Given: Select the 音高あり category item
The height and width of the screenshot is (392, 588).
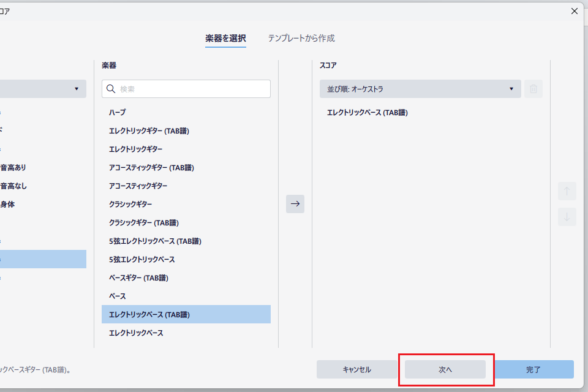Looking at the screenshot, I should (13, 167).
